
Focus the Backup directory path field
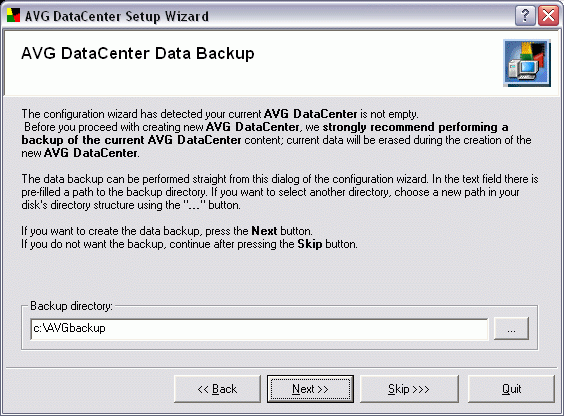pyautogui.click(x=259, y=329)
